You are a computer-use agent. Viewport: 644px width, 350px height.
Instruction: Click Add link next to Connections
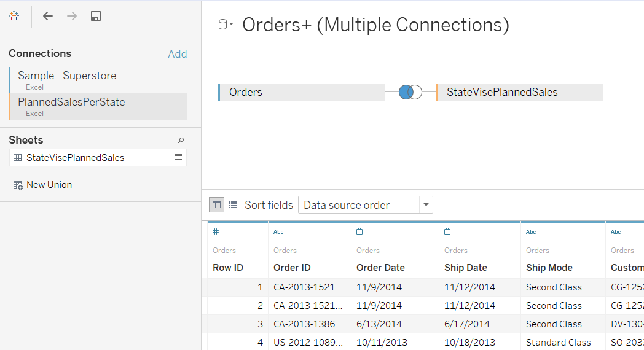click(177, 54)
